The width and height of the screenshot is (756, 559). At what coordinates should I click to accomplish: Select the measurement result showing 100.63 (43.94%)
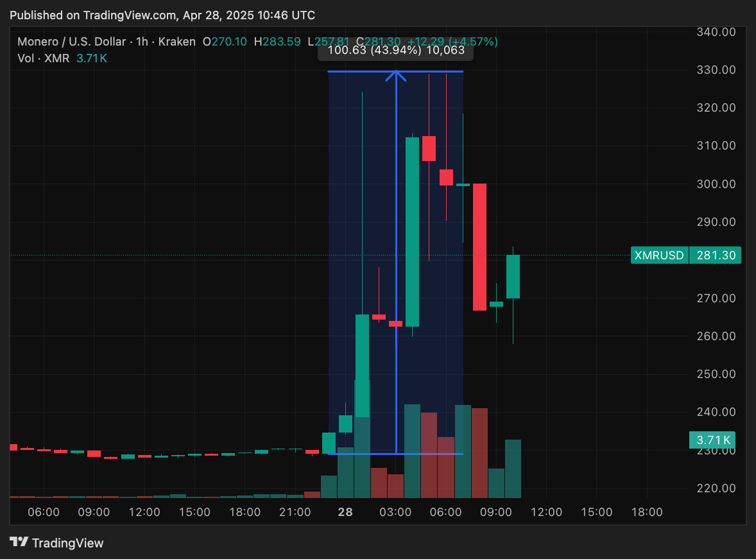[x=396, y=49]
